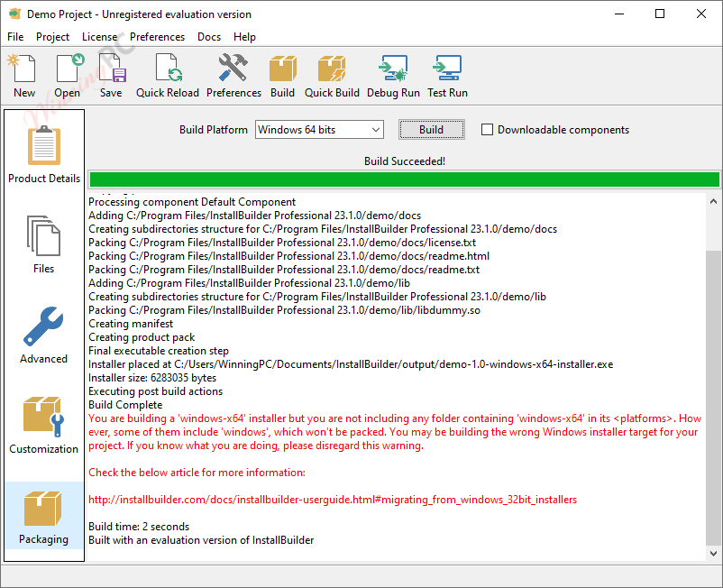Click 'Installer size: 6283035 bytes' line
723x588 pixels.
152,378
